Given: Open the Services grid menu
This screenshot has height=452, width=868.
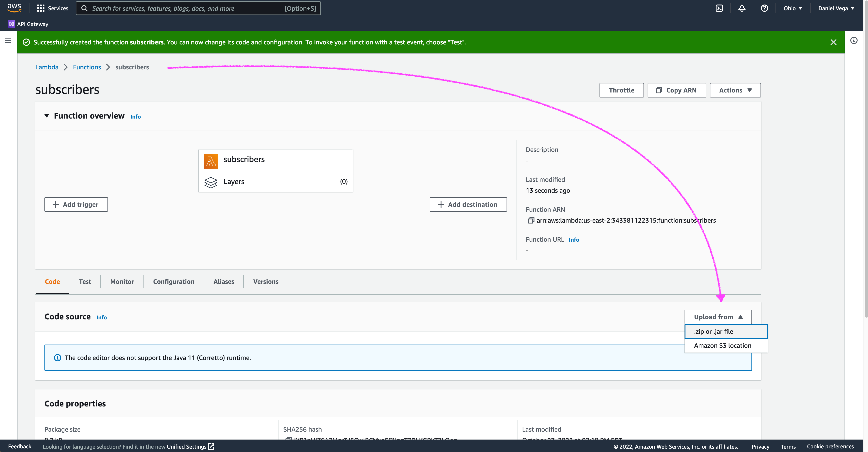Looking at the screenshot, I should tap(52, 8).
